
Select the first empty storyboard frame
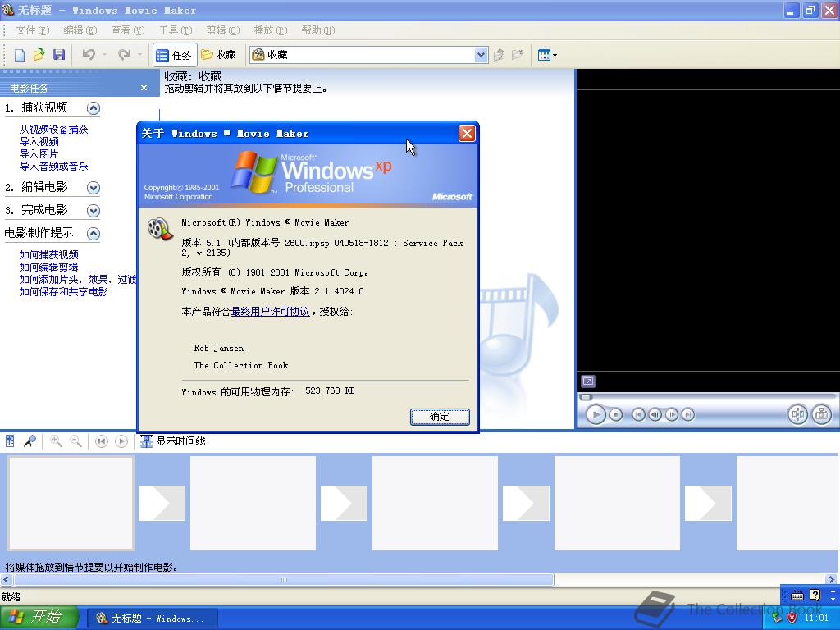tap(71, 503)
